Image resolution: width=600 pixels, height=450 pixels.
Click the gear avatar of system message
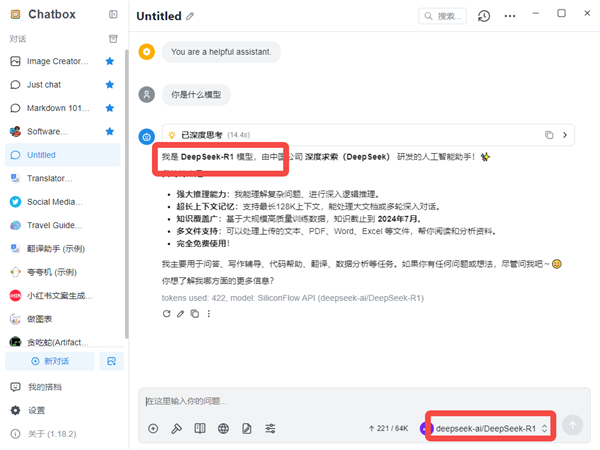[x=147, y=52]
